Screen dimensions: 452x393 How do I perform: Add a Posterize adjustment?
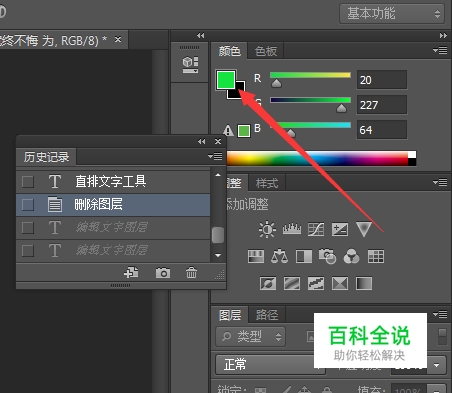point(292,284)
